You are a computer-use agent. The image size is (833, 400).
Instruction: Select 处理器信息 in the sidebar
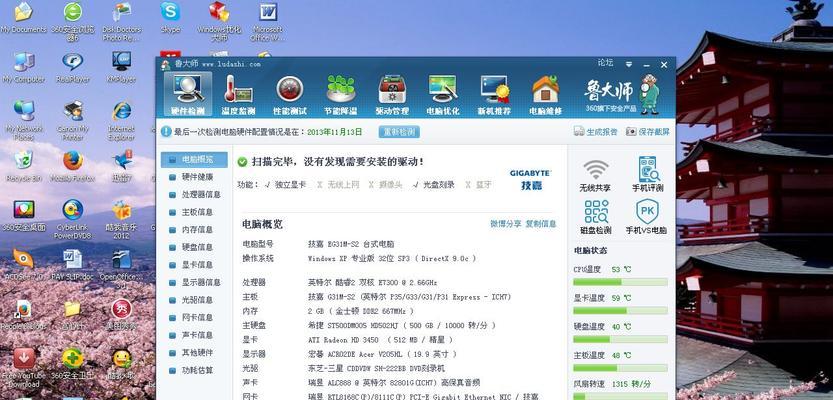tap(194, 194)
